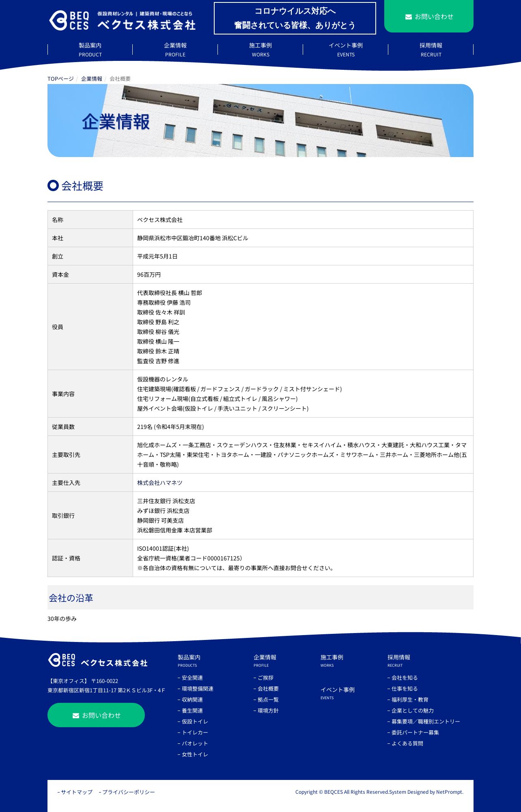Open footer イベント事例 EVENTS heading

click(x=338, y=693)
